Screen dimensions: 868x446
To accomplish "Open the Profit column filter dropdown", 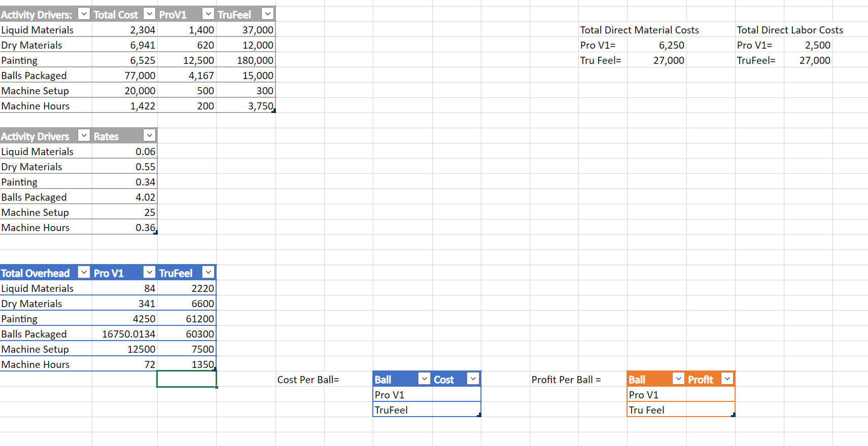I will tap(727, 379).
